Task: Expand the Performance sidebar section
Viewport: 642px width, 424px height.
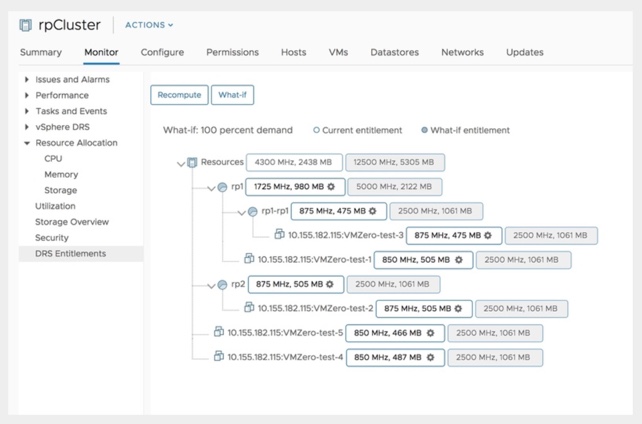Action: point(27,95)
